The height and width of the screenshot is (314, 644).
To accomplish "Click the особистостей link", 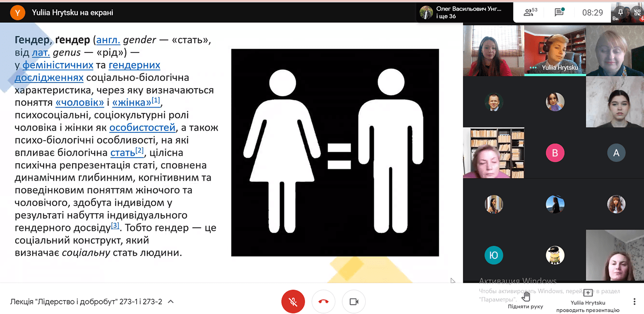I will click(x=143, y=127).
